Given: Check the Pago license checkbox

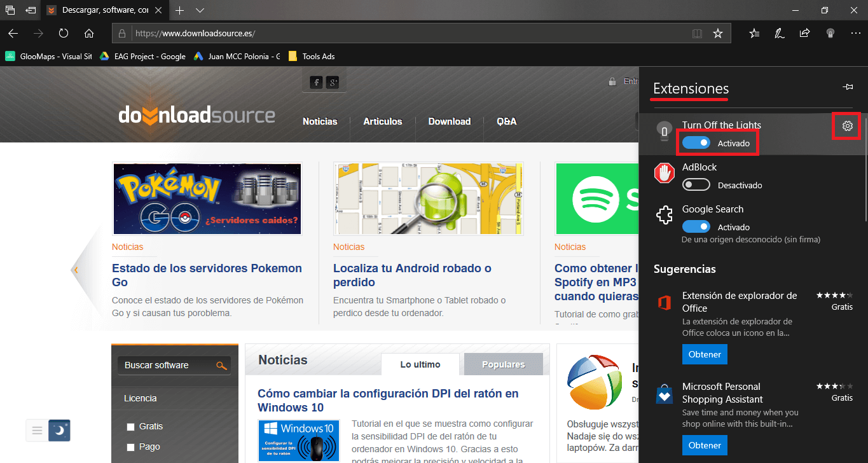Looking at the screenshot, I should [130, 447].
